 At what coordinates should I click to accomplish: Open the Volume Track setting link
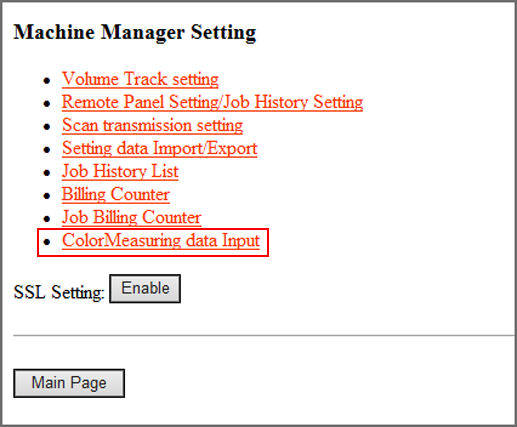click(x=140, y=79)
